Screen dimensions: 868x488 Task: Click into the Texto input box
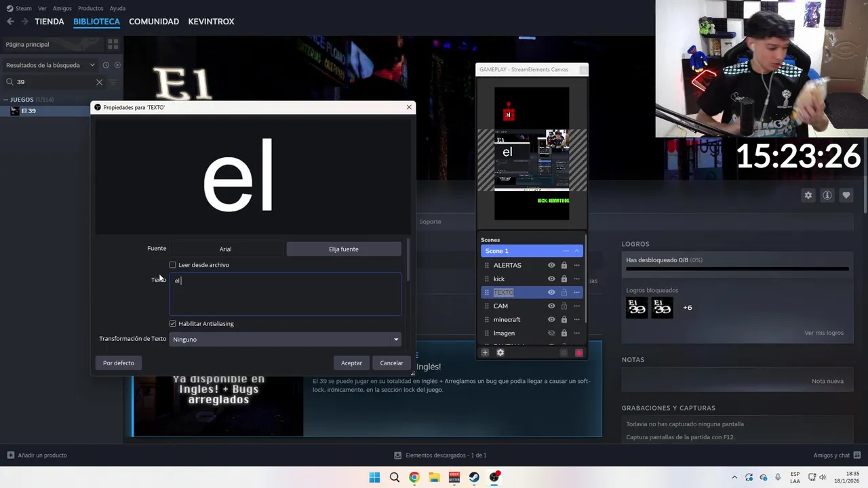tap(285, 295)
